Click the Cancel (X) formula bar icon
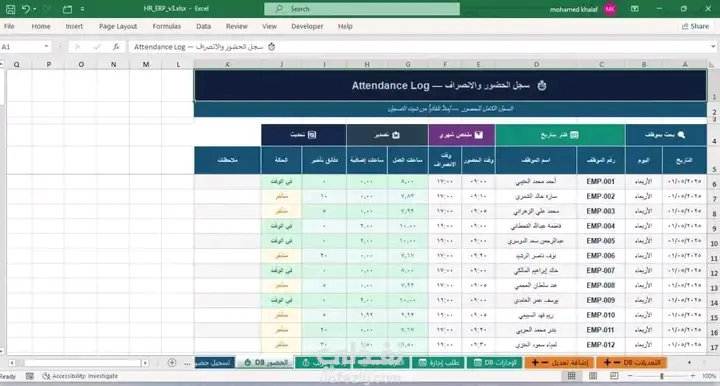This screenshot has height=386, width=720. click(77, 47)
